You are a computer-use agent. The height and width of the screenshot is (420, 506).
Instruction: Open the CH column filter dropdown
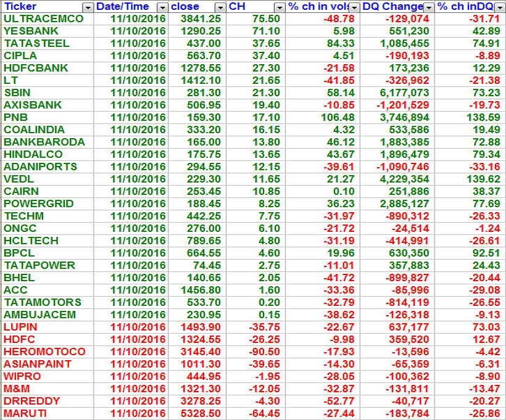pos(280,7)
